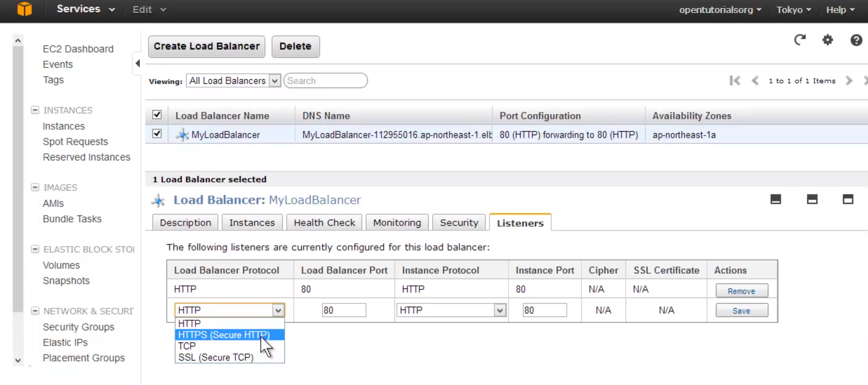Image resolution: width=868 pixels, height=385 pixels.
Task: Collapse the INSTANCES sidebar section
Action: click(x=35, y=110)
